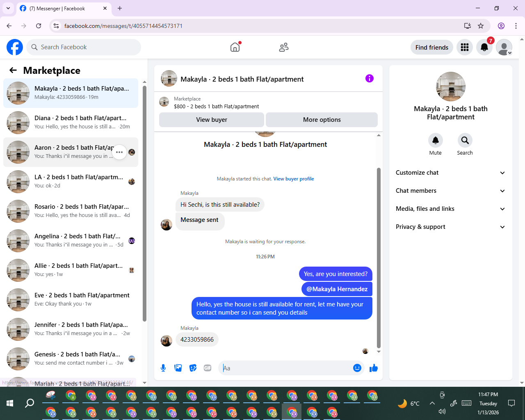Viewport: 525px width, 420px height.
Task: Open Windows Start menu
Action: (10, 403)
